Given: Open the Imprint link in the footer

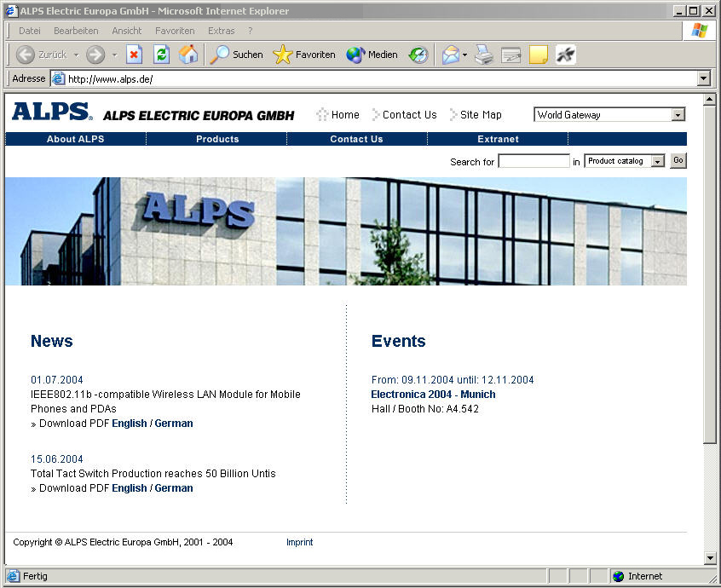Looking at the screenshot, I should tap(299, 543).
